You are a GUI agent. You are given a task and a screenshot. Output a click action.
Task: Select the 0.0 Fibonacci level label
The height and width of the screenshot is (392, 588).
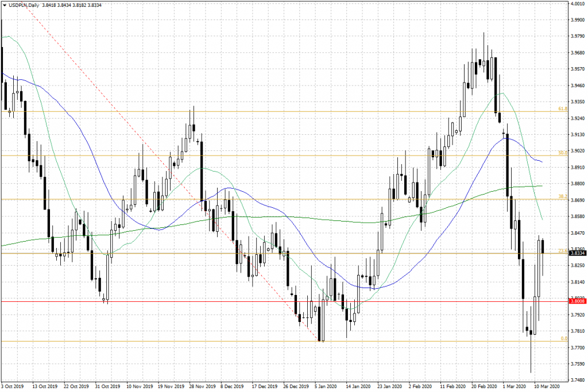564,339
